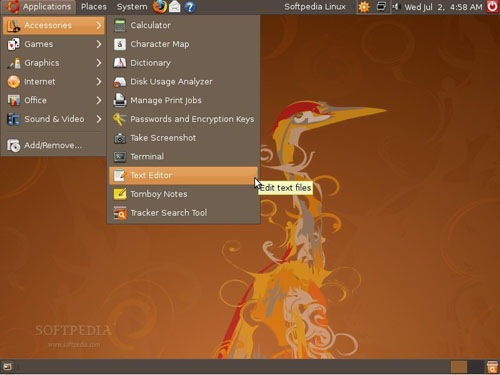Open the mail envelope launcher in panel
This screenshot has width=500, height=375.
click(x=175, y=7)
